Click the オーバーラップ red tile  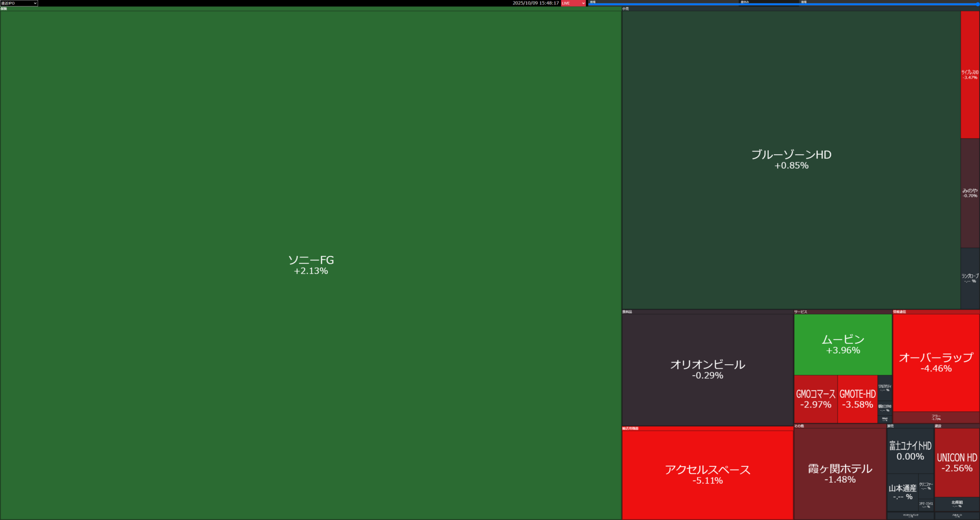pyautogui.click(x=936, y=362)
